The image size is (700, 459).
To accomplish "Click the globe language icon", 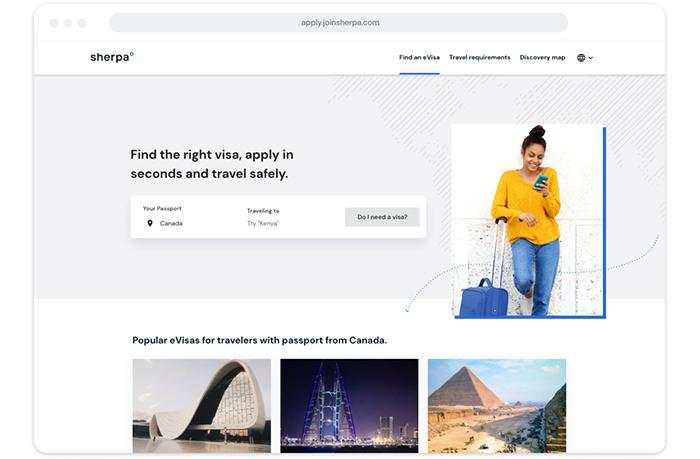I will [x=581, y=58].
